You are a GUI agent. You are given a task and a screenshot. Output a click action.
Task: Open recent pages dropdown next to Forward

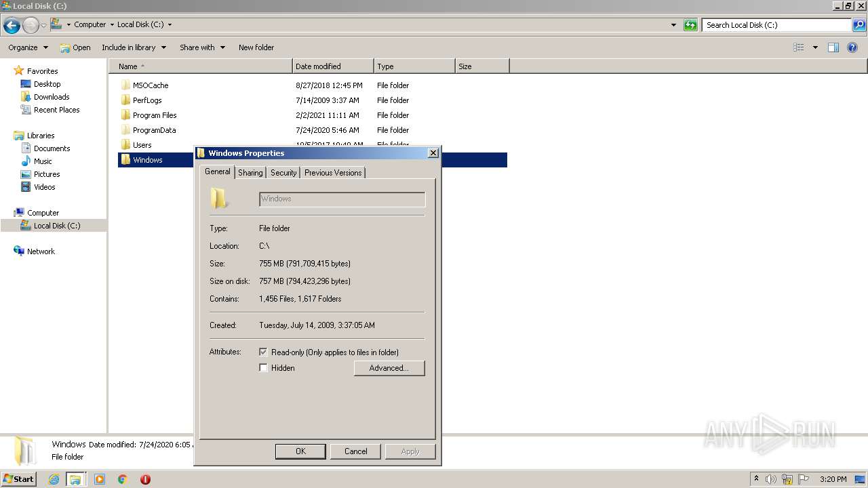pyautogui.click(x=43, y=26)
